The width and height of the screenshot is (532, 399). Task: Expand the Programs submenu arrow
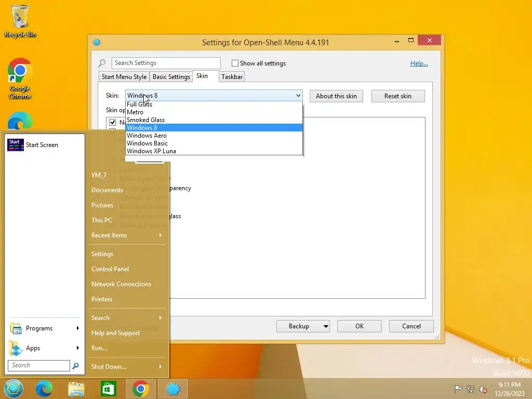78,328
